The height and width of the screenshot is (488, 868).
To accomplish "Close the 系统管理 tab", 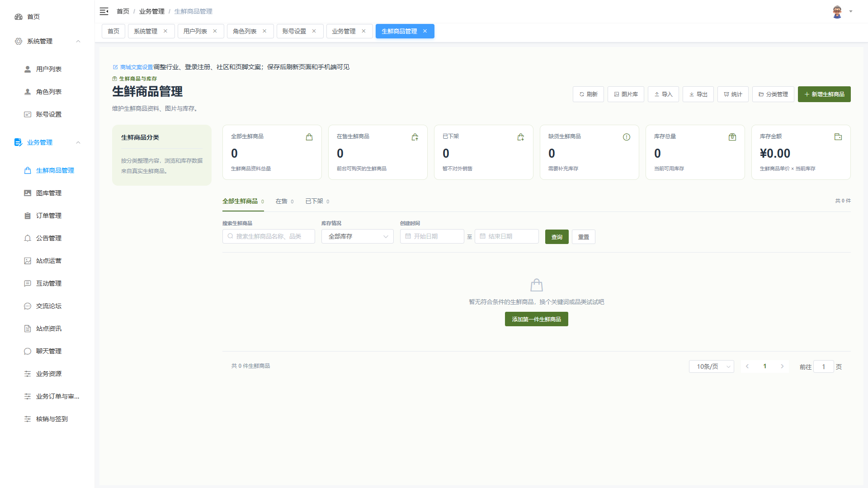I will point(165,31).
